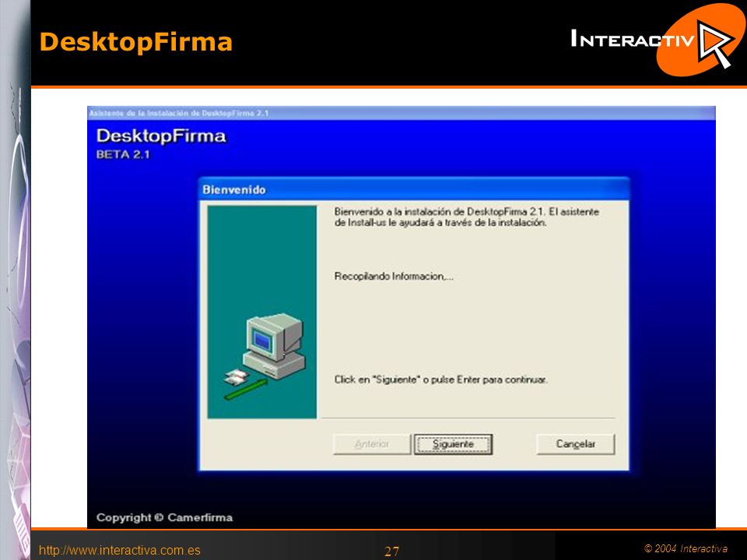Open the http://www.interactiva.com.es link
The height and width of the screenshot is (560, 747).
tap(120, 551)
